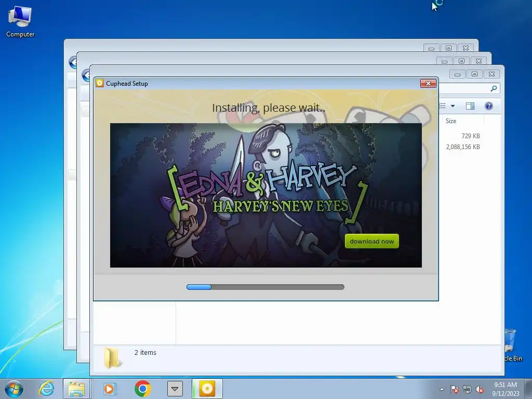Click the dropdown-arrow app taskbar icon

pyautogui.click(x=175, y=389)
